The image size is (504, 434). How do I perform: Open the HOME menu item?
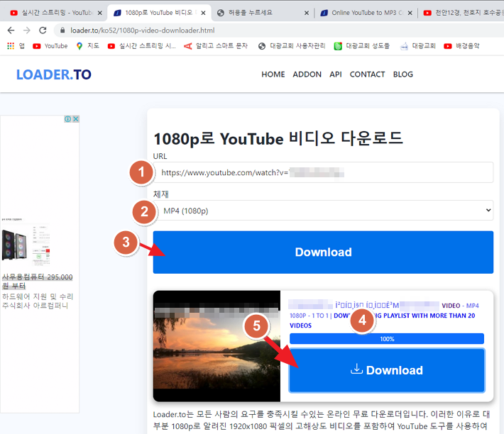click(x=273, y=74)
